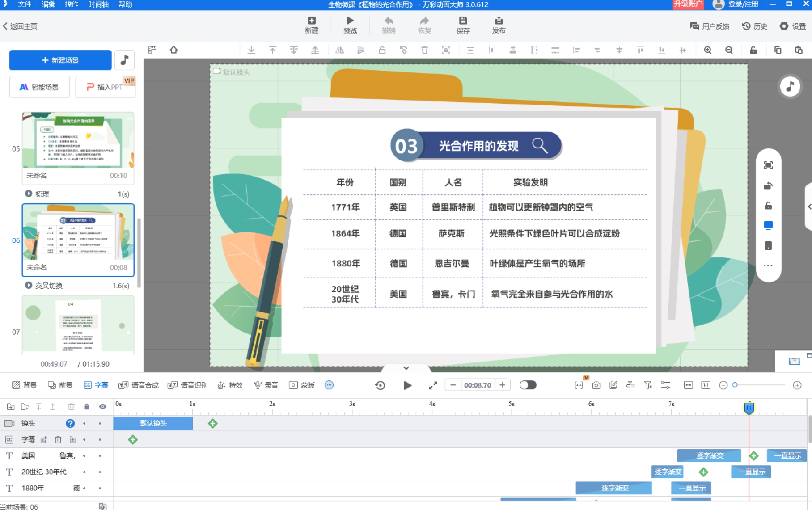This screenshot has height=510, width=812.
Task: Click 登录/注册 link
Action: tap(743, 4)
